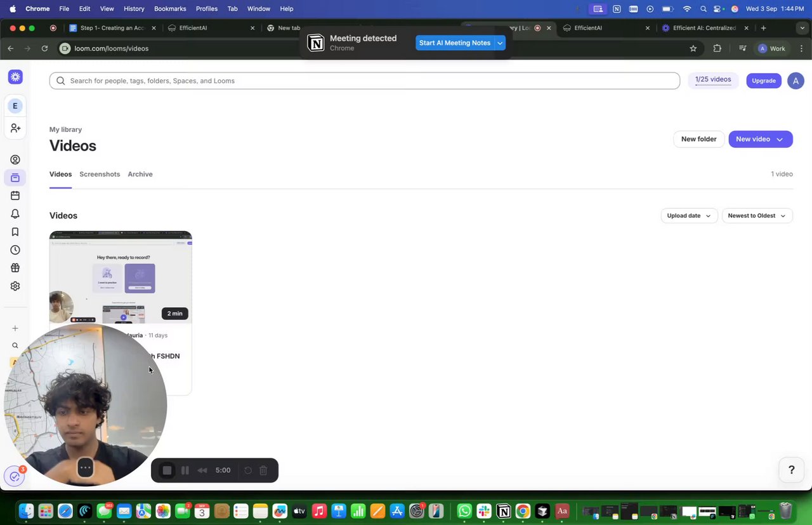Select the library icon in the sidebar

(x=15, y=178)
